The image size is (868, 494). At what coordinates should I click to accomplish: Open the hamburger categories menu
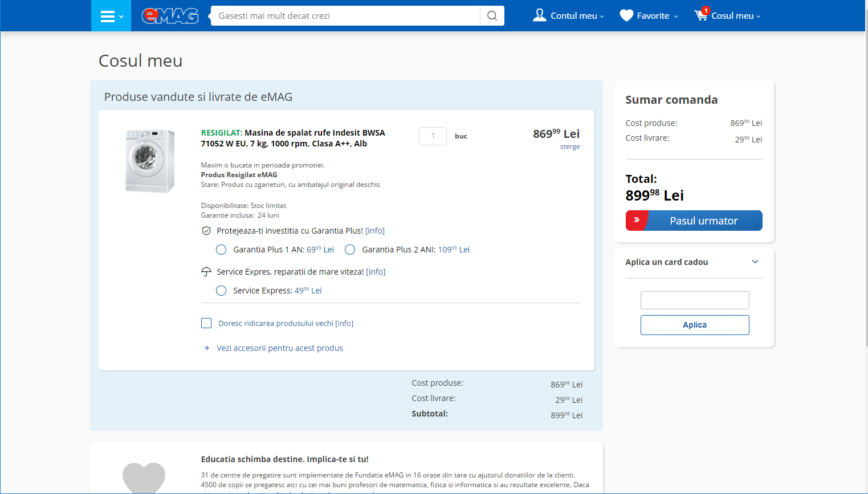[111, 16]
